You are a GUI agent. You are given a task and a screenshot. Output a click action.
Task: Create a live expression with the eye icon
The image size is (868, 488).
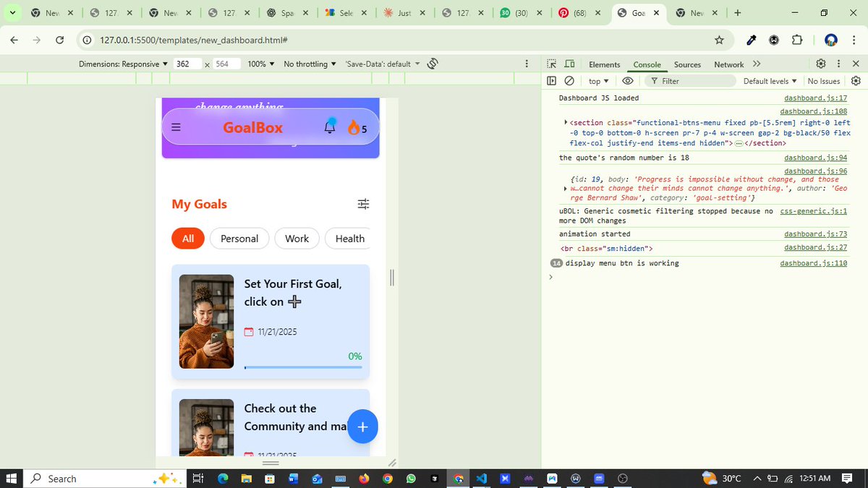coord(627,80)
